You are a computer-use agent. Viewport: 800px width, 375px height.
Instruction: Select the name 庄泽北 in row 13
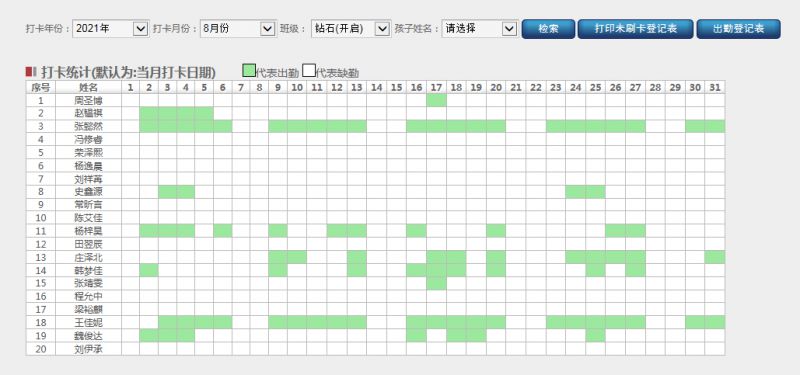pyautogui.click(x=88, y=257)
